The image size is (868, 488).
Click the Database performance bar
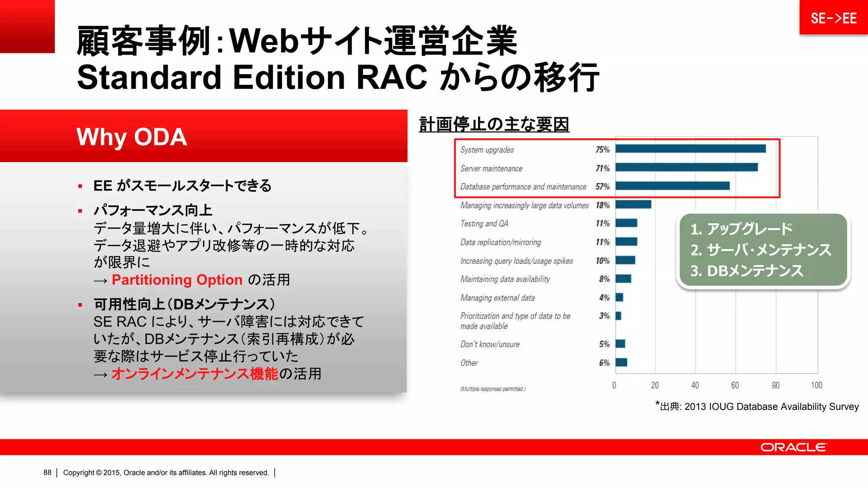673,186
